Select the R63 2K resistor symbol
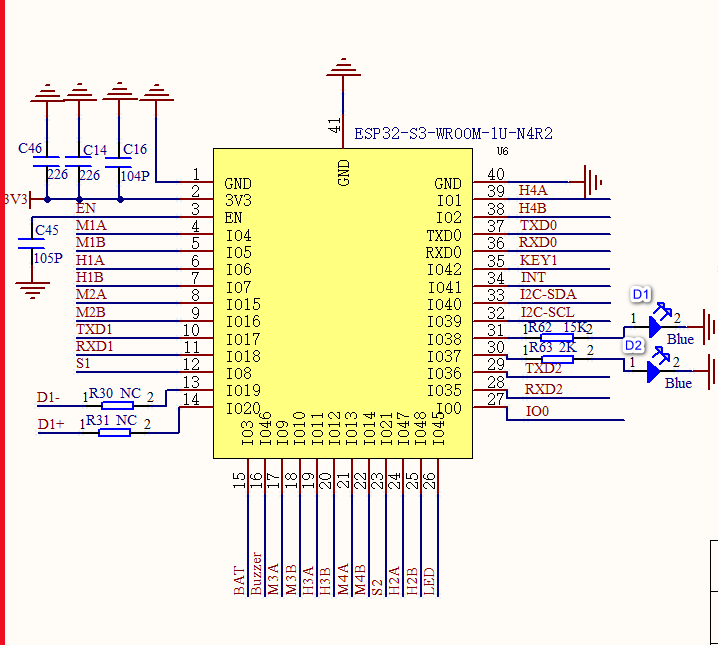 557,359
